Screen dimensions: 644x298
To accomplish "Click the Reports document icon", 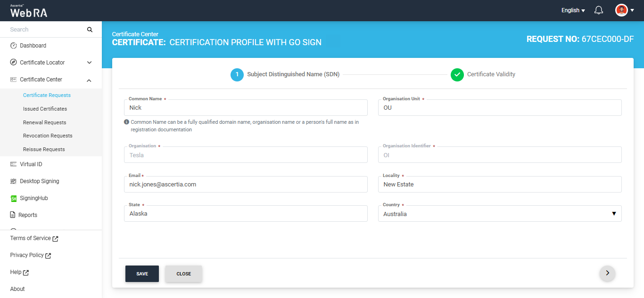I will [x=13, y=215].
